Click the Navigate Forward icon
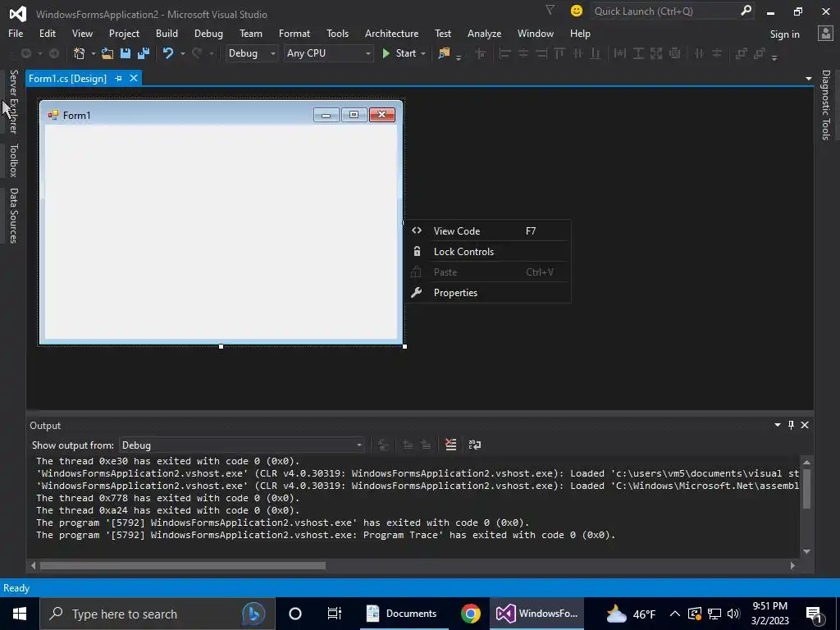This screenshot has width=840, height=630. tap(54, 53)
